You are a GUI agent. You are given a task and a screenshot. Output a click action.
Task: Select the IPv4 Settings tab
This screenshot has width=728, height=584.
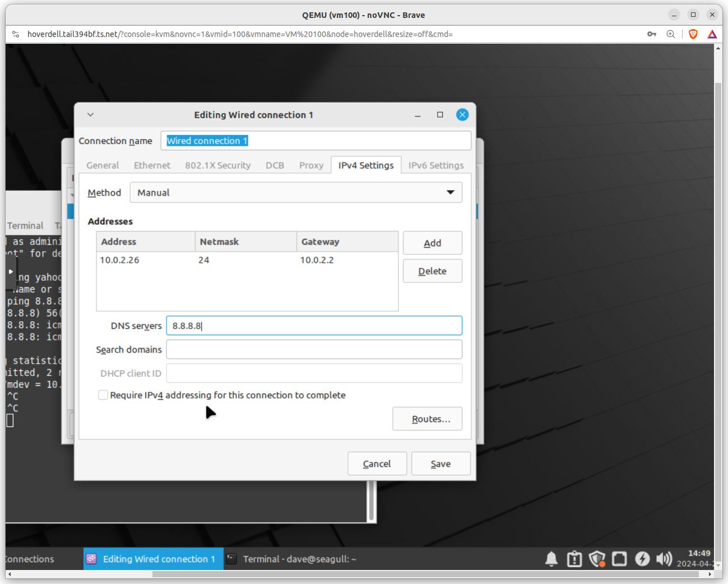pyautogui.click(x=366, y=165)
